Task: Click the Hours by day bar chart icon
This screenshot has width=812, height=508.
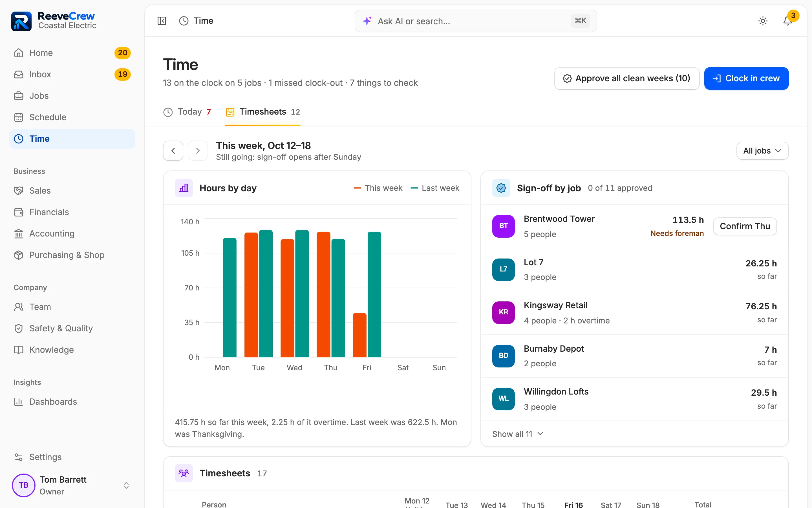Action: (x=184, y=188)
